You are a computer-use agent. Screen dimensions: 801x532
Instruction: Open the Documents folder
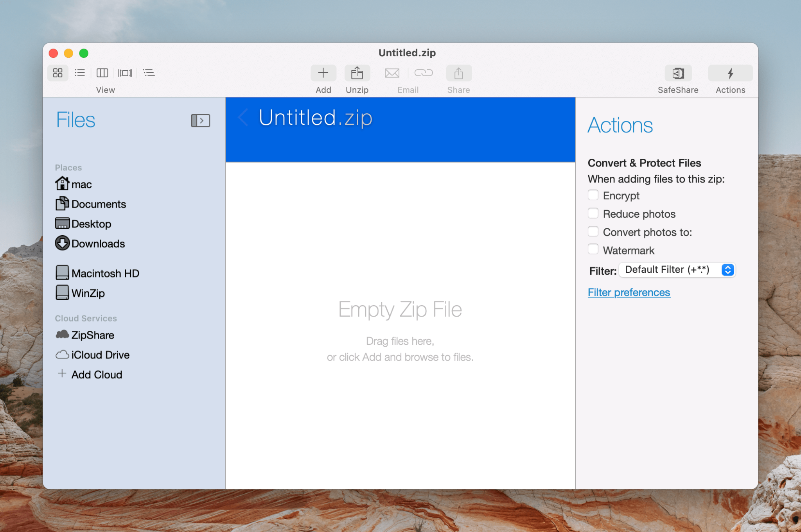(x=99, y=204)
